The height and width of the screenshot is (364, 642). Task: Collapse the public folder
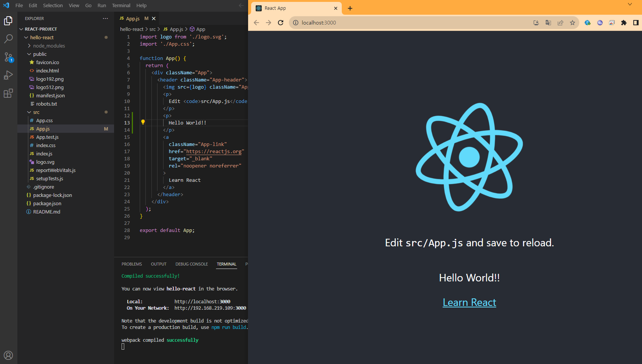coord(29,54)
